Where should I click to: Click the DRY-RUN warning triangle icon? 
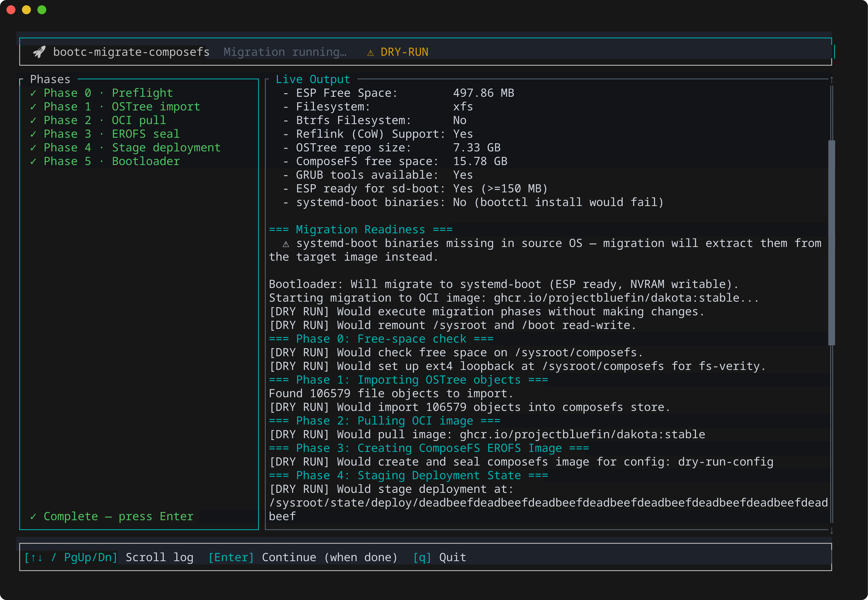(x=370, y=53)
